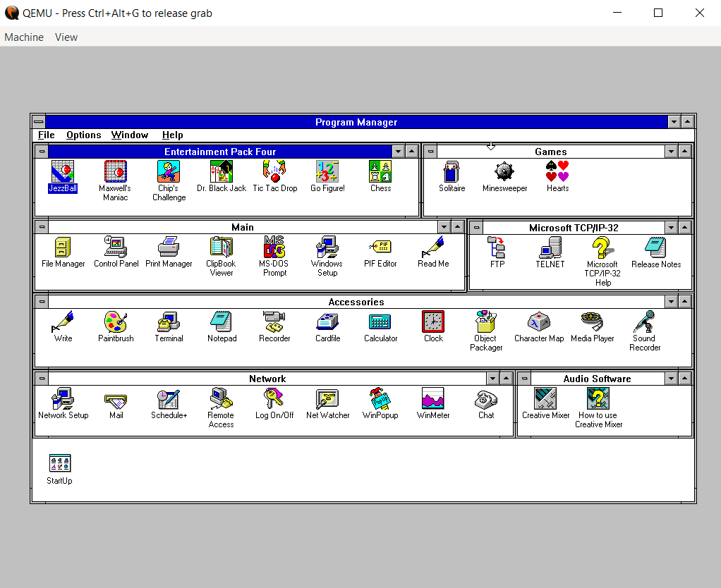Click the Chat icon
721x588 pixels.
click(x=486, y=398)
